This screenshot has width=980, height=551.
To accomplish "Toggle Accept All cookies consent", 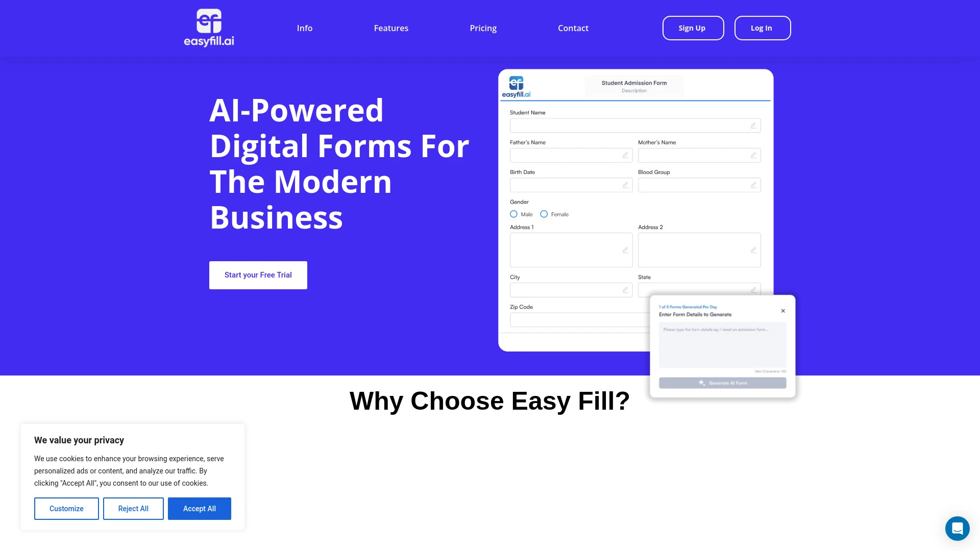I will click(x=200, y=509).
